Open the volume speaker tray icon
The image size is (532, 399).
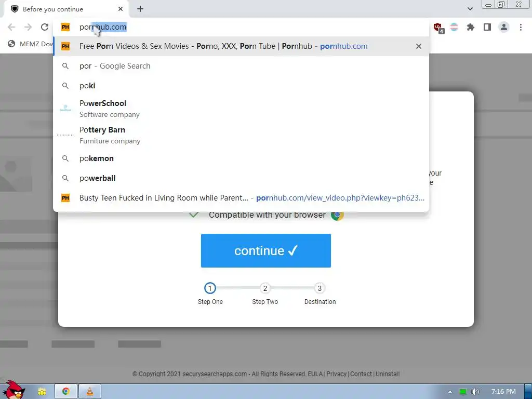(475, 392)
